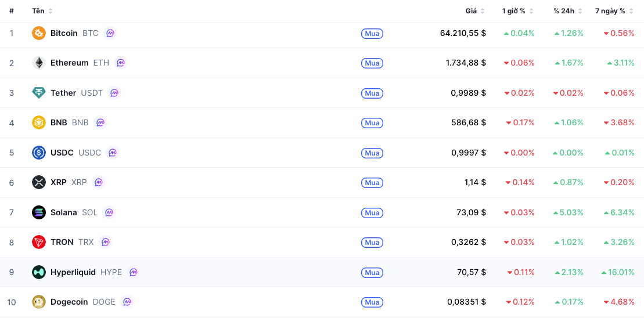The image size is (644, 318).
Task: Open the Solana name link
Action: [64, 212]
